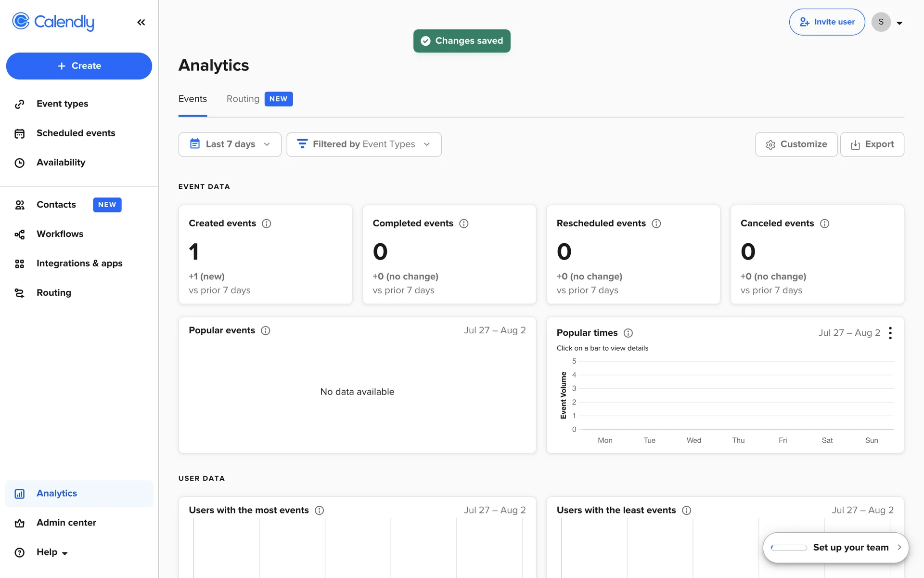Click the Invite user button
The height and width of the screenshot is (578, 924).
pyautogui.click(x=827, y=22)
